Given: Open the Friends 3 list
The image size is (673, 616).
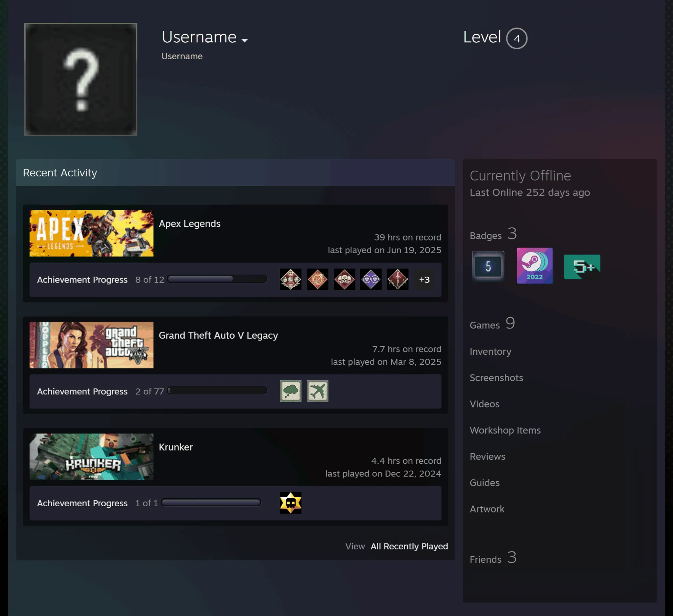Looking at the screenshot, I should (493, 558).
